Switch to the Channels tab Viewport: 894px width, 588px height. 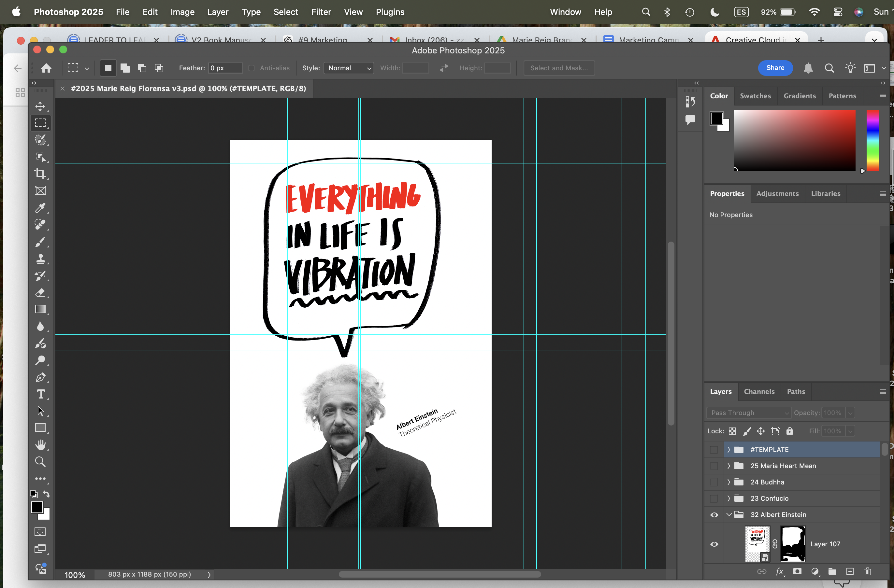pos(759,392)
